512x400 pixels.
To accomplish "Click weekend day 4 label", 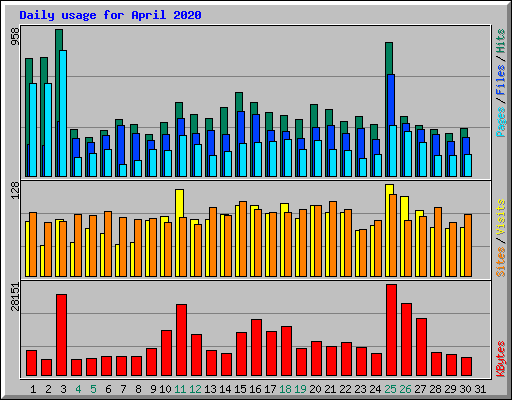I will (x=78, y=389).
